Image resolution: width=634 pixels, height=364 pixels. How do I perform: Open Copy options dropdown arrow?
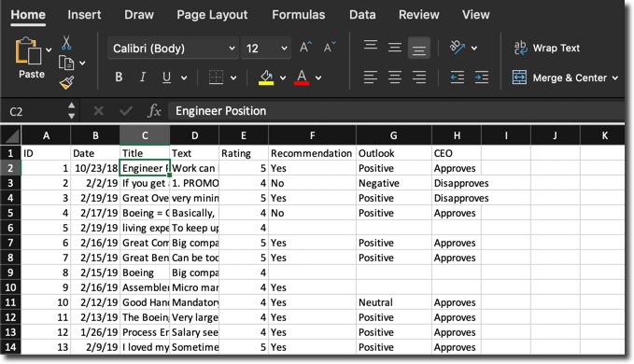[82, 63]
